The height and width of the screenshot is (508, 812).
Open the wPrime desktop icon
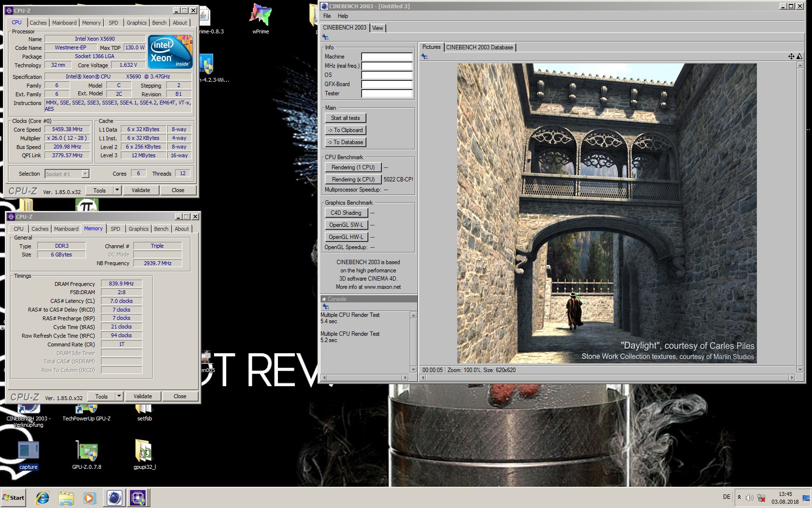click(261, 19)
